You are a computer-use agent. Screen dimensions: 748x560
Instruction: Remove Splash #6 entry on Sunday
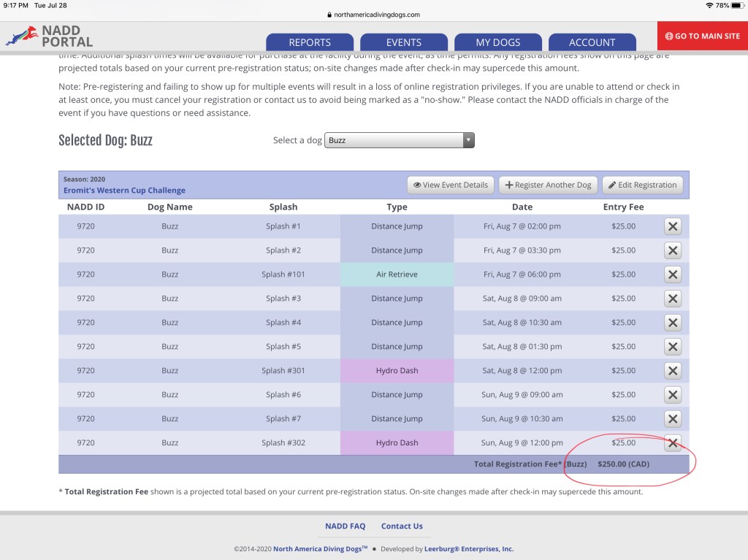tap(673, 395)
